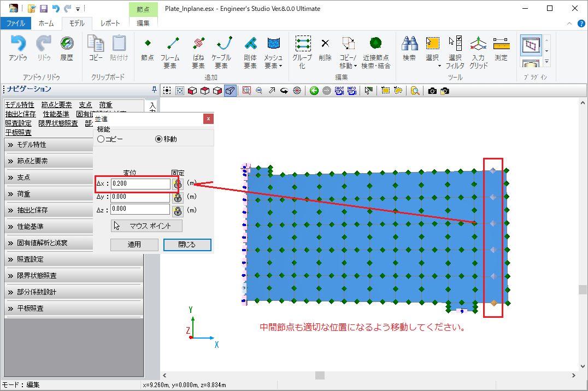Click the target crosshair icon in view toolbar
The height and width of the screenshot is (391, 588).
click(297, 91)
